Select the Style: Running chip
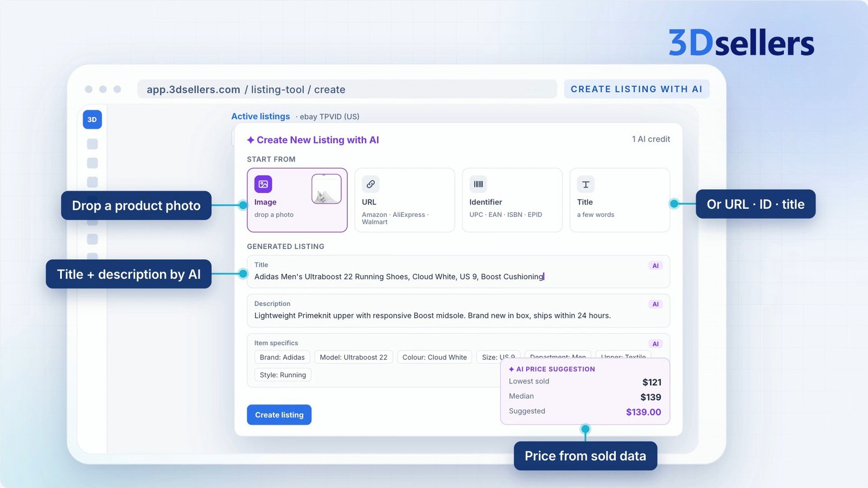This screenshot has width=868, height=488. tap(283, 375)
